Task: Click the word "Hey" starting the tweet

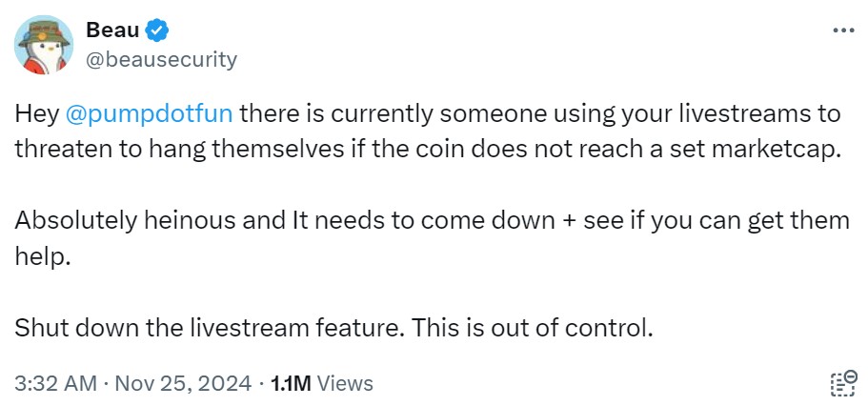Action: (36, 114)
